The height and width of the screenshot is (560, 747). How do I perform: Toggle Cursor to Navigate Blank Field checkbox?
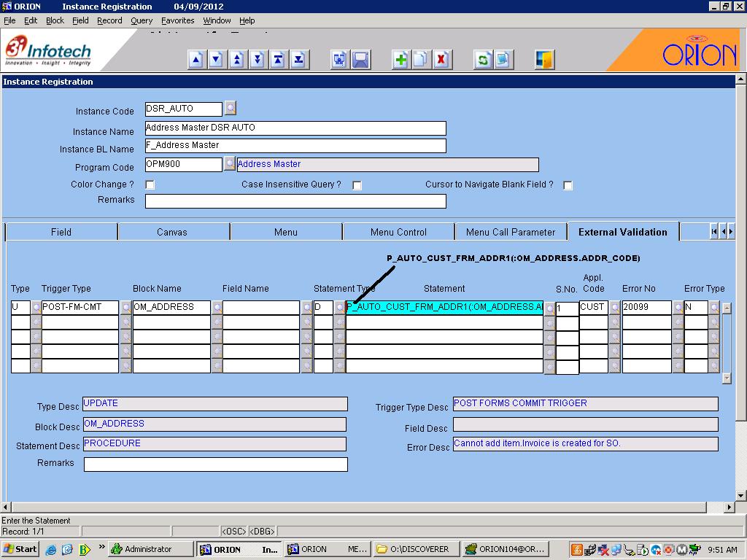[568, 185]
